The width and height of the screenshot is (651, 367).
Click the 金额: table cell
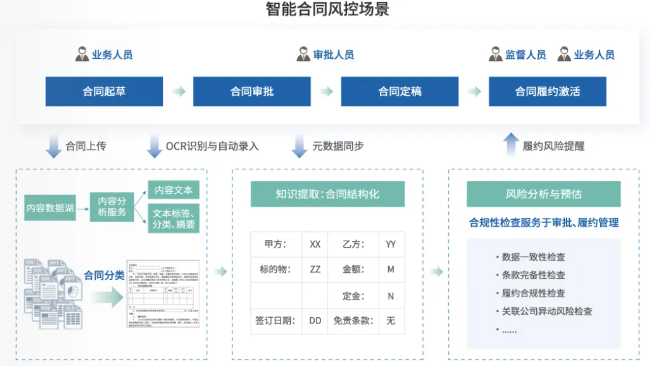pyautogui.click(x=353, y=269)
